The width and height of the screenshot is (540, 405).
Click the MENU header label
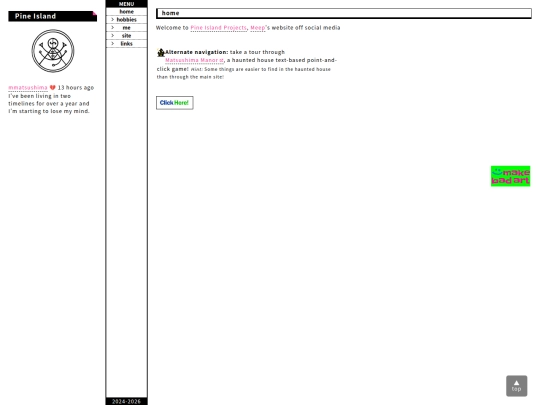pyautogui.click(x=126, y=4)
